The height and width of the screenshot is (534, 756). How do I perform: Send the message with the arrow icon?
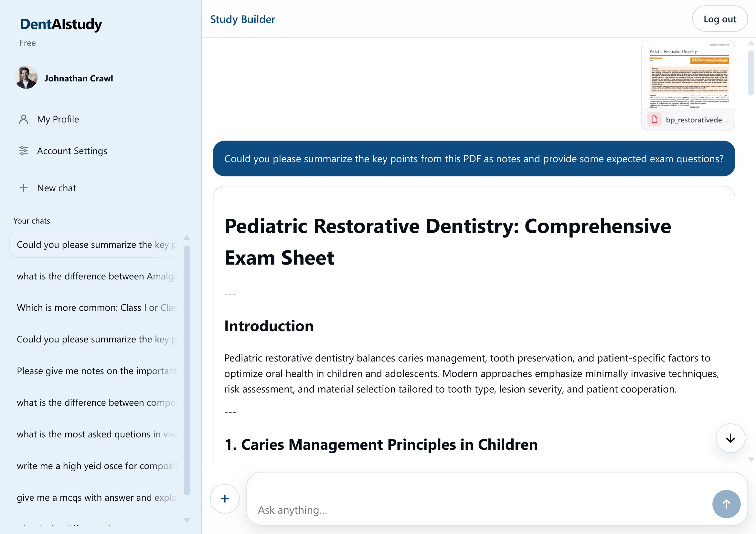726,504
